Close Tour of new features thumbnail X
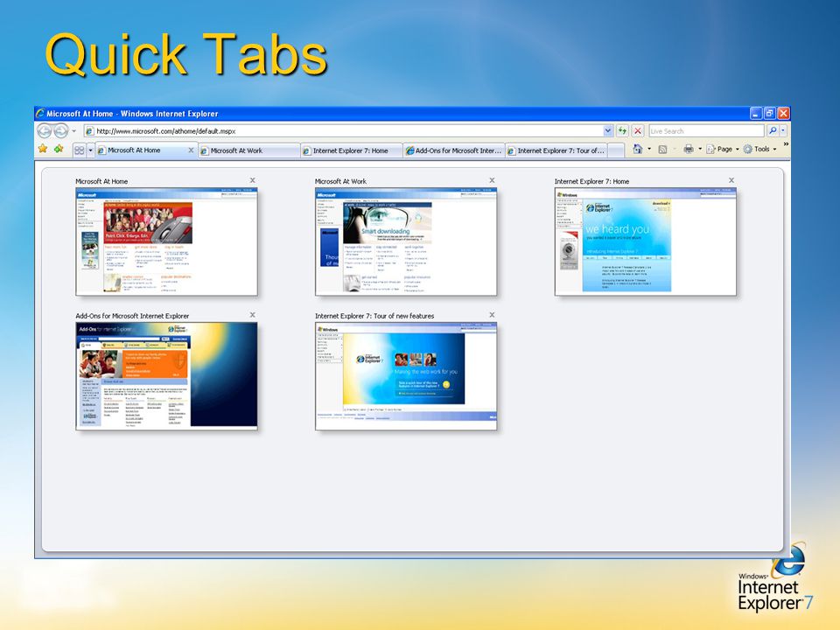 492,315
